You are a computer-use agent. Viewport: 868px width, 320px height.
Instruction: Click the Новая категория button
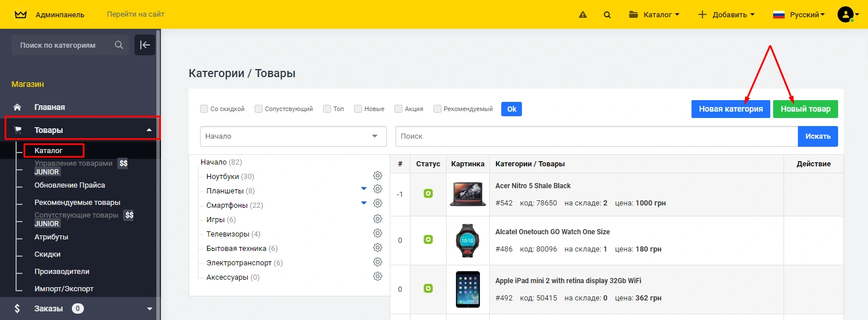coord(731,109)
